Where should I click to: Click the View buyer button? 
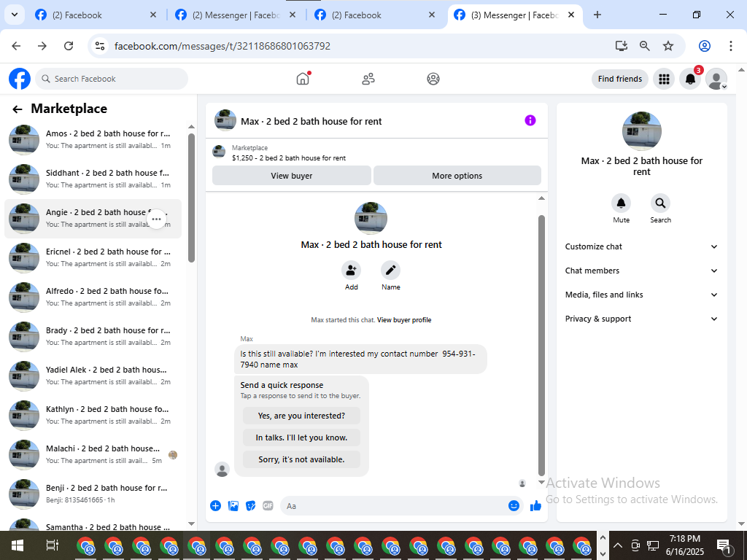(292, 175)
